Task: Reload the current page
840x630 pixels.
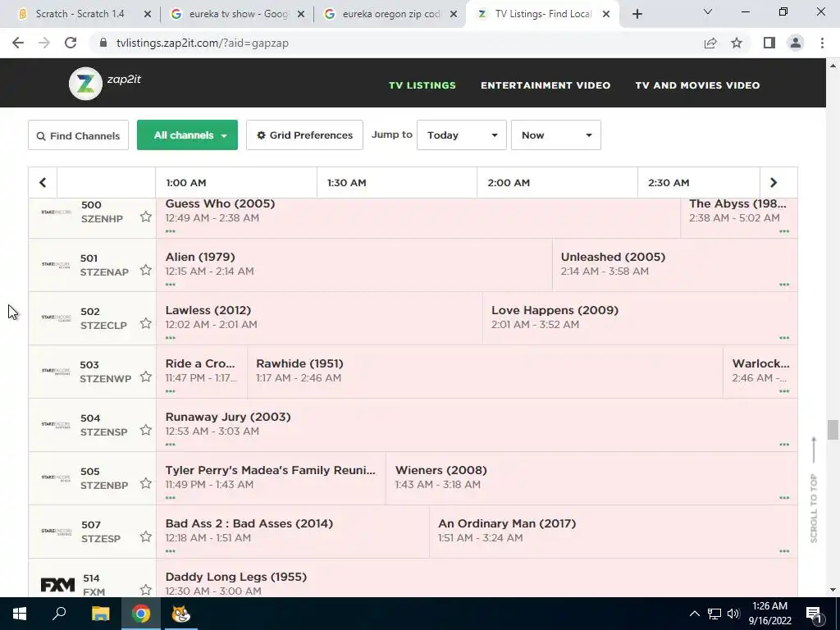Action: [x=71, y=43]
